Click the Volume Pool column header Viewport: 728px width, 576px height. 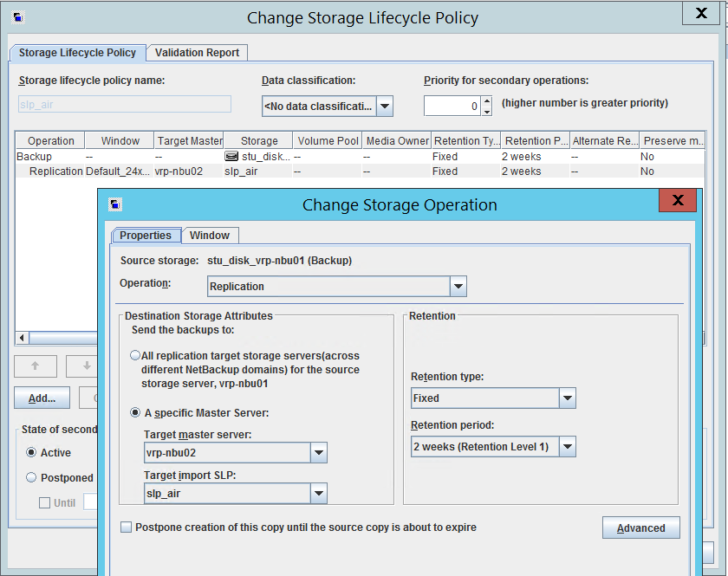[x=328, y=140]
